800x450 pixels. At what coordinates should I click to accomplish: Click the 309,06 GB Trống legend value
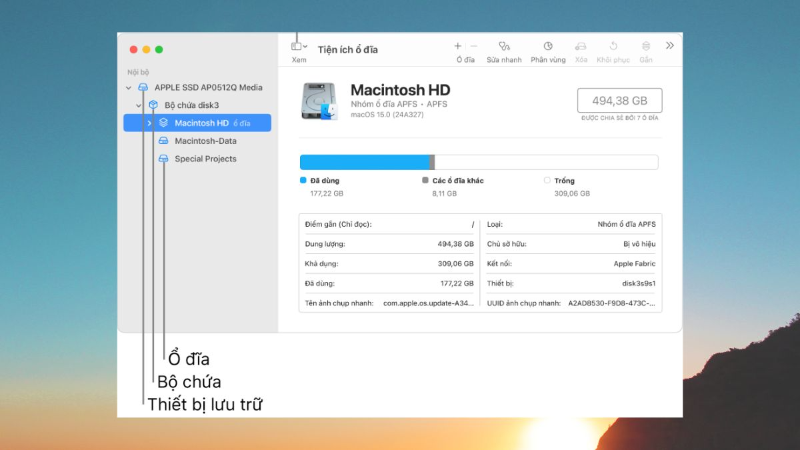pyautogui.click(x=572, y=194)
